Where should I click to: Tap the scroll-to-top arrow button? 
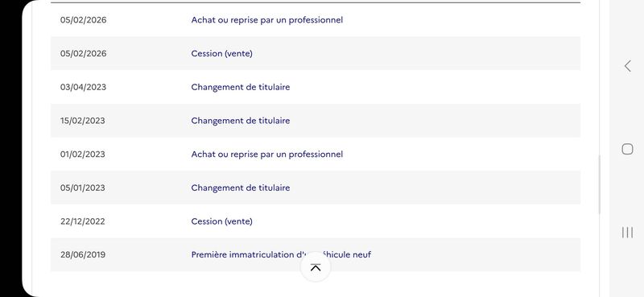click(x=315, y=267)
